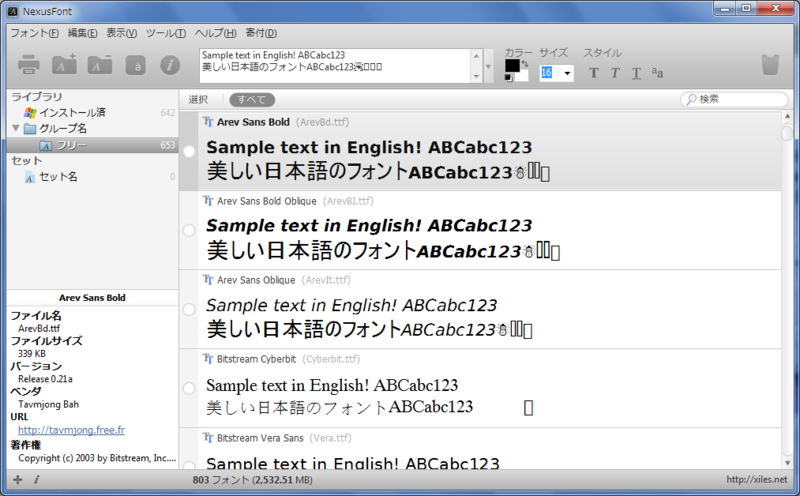The image size is (800, 496).
Task: Open the 編集(E) menu
Action: 83,33
